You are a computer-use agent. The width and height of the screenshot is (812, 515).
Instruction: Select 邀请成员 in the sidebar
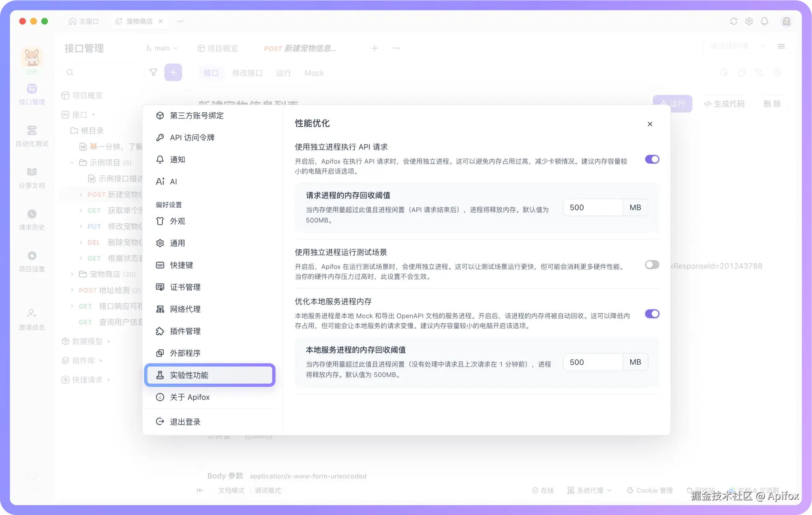(32, 319)
